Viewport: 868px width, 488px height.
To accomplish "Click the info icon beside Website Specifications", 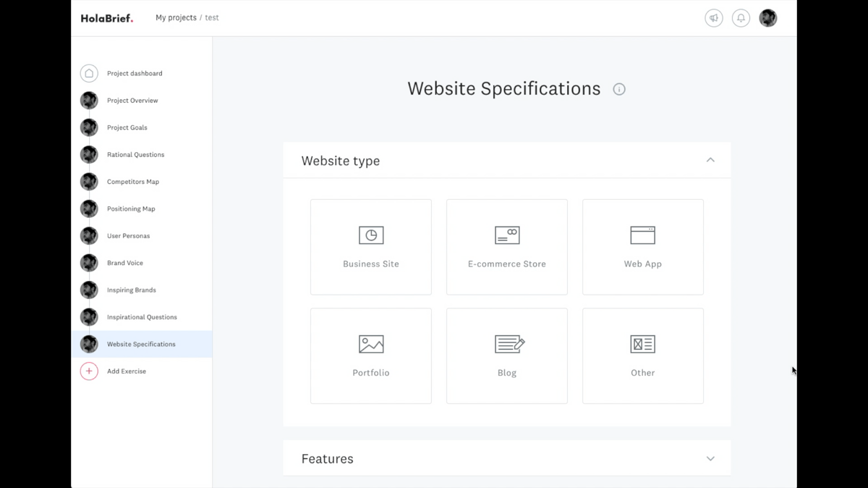I will (619, 89).
